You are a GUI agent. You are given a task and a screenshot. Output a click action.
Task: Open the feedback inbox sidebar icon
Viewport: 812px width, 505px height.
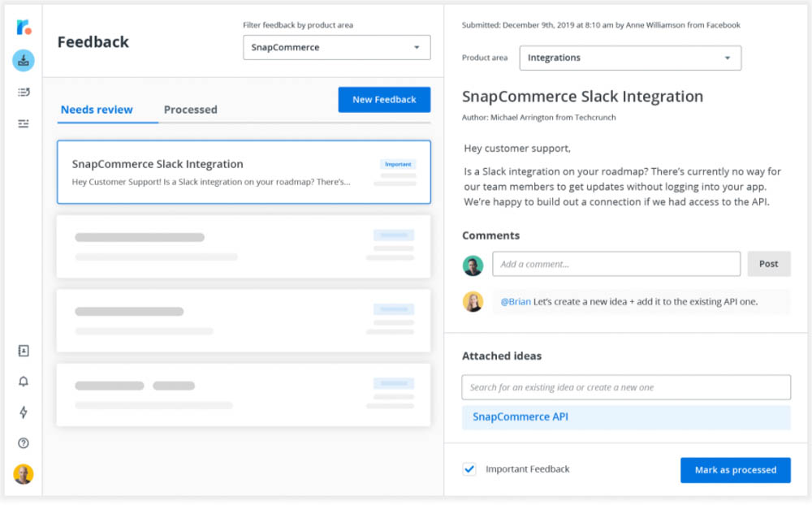tap(24, 61)
